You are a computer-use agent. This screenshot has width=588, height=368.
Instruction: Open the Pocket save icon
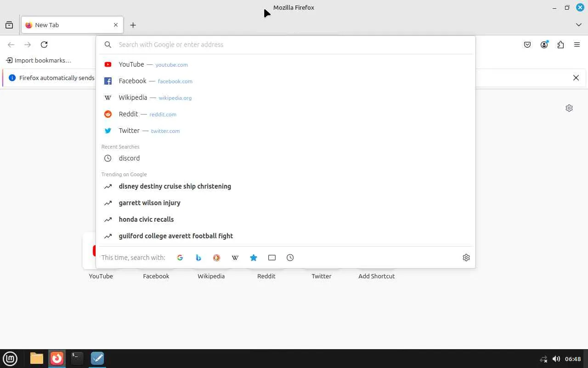click(x=527, y=45)
